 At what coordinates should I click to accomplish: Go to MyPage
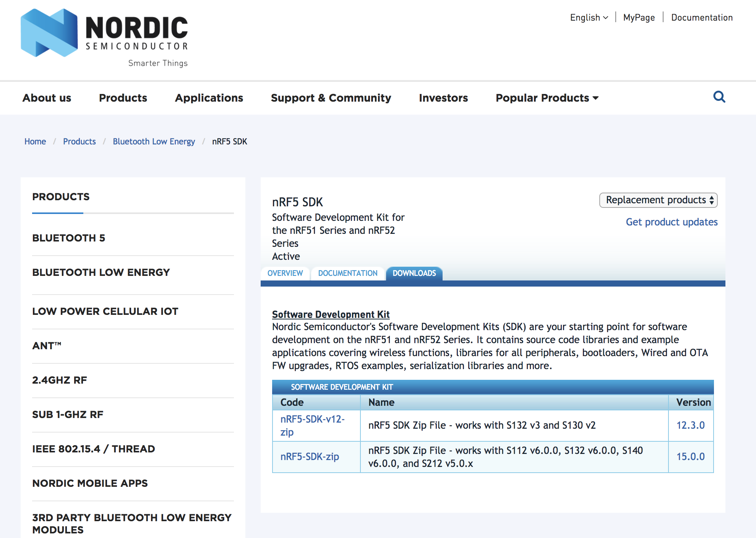(639, 18)
